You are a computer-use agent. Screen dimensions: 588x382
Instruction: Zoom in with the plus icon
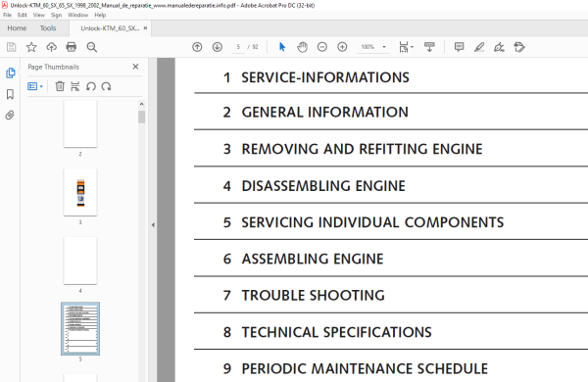(342, 47)
